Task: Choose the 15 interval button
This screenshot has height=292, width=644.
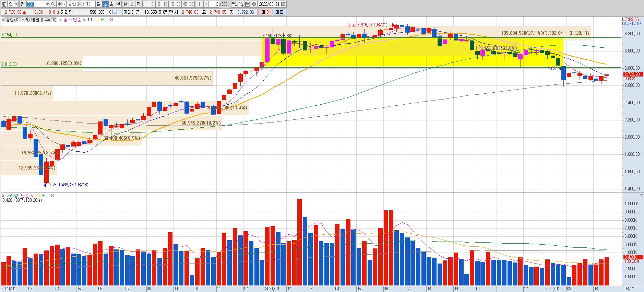Action: click(172, 4)
